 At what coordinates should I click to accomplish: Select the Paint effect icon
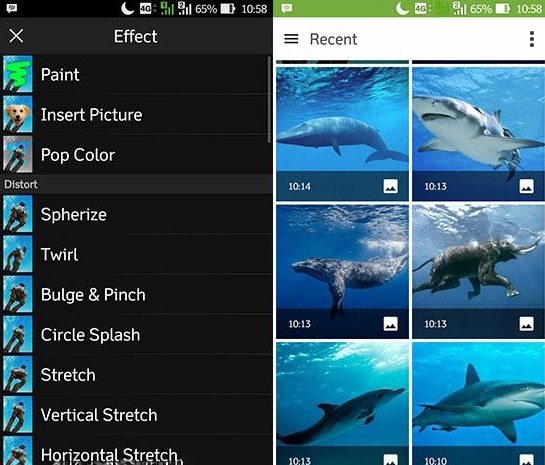18,74
